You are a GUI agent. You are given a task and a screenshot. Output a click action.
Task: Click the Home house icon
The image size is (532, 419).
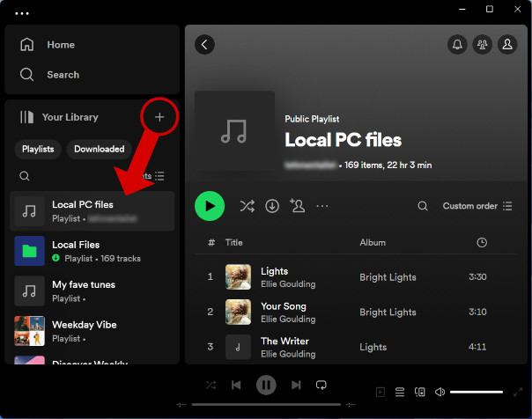(26, 44)
